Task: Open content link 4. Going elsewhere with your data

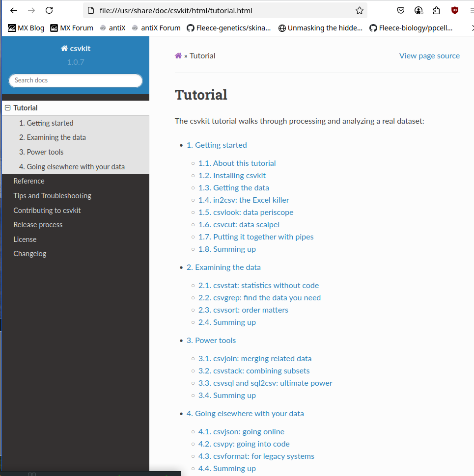Action: [245, 414]
